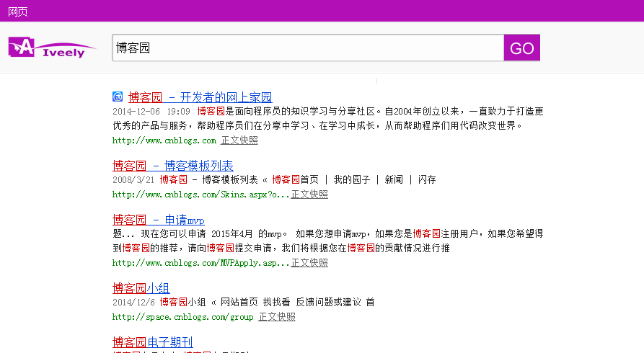Image resolution: width=644 pixels, height=353 pixels.
Task: Click snippet text 网站首页
Action: [x=239, y=302]
